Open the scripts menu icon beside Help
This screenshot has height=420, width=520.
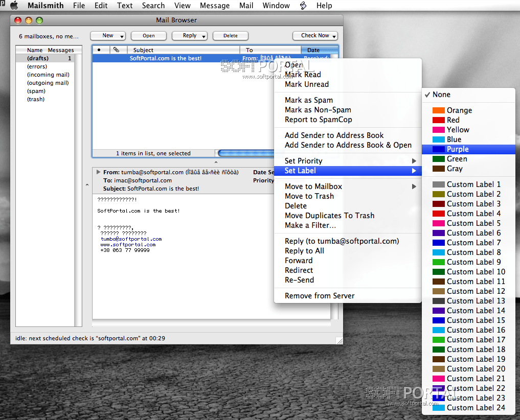pos(303,6)
